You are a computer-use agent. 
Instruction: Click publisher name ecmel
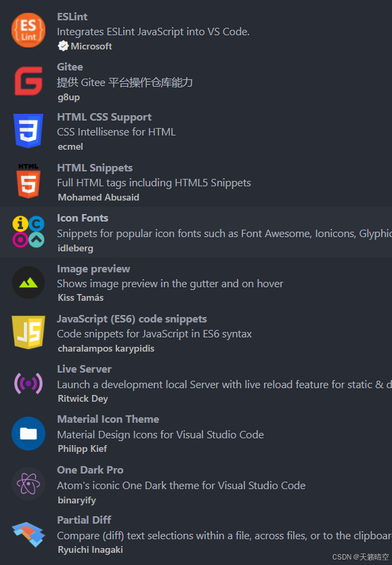click(x=70, y=147)
